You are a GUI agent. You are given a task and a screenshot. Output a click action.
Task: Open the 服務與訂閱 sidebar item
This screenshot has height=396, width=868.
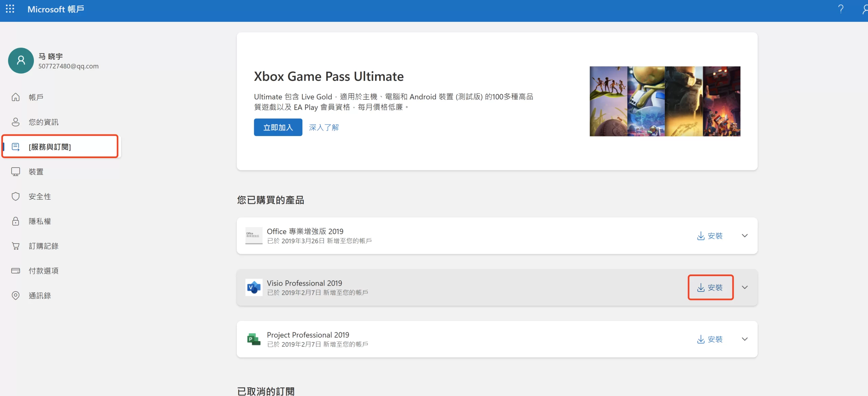50,147
